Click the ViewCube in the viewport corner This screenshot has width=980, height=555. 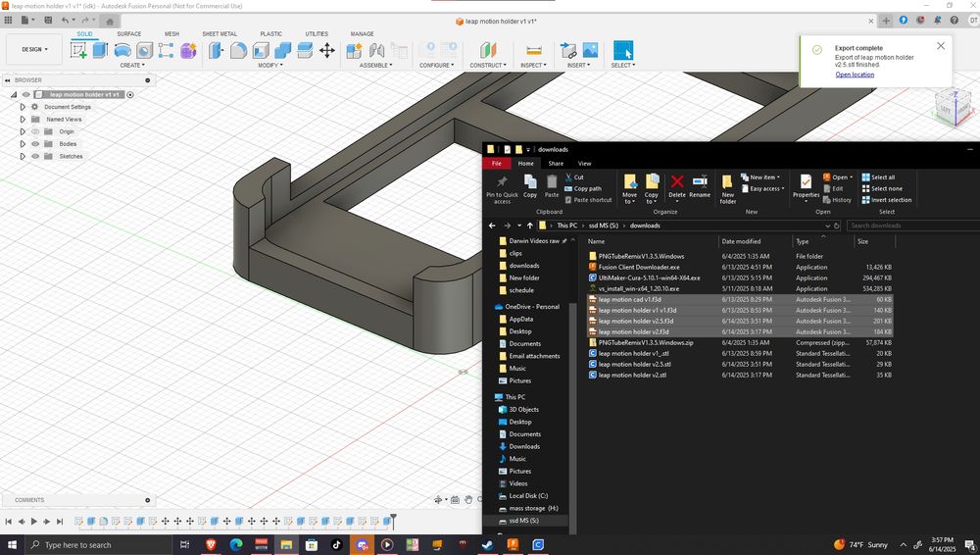[955, 107]
